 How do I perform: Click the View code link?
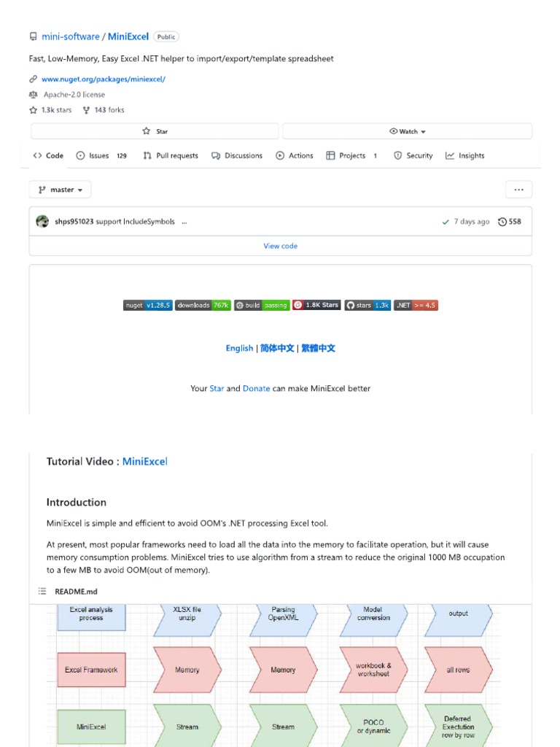tap(280, 246)
